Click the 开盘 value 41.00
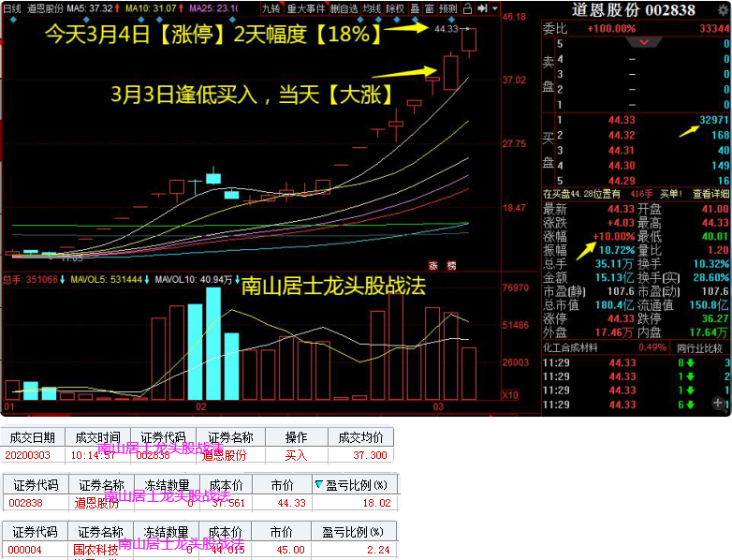 [715, 209]
